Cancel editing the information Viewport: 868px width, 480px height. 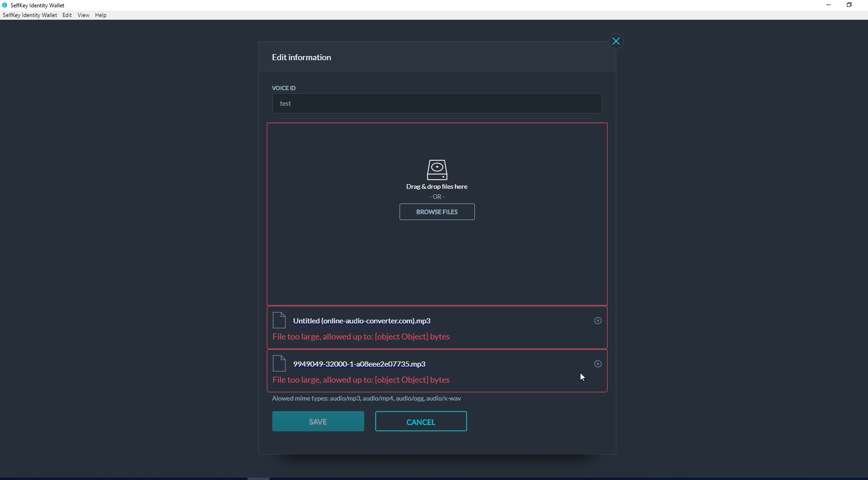[421, 421]
